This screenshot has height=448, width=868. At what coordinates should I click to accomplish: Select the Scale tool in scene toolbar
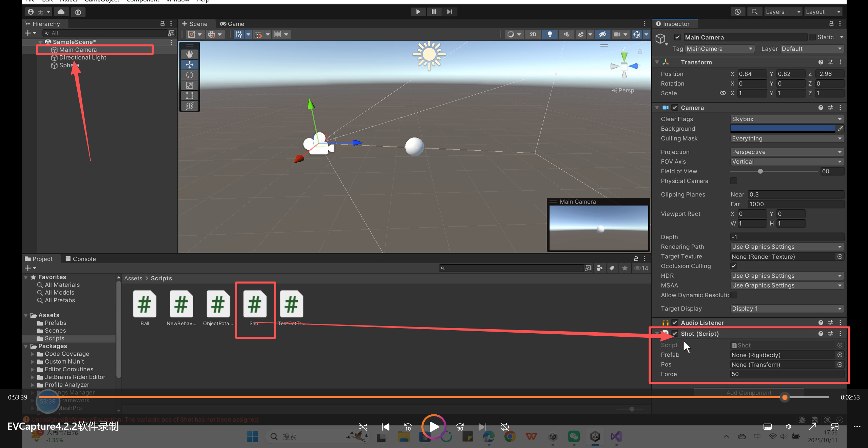click(190, 85)
